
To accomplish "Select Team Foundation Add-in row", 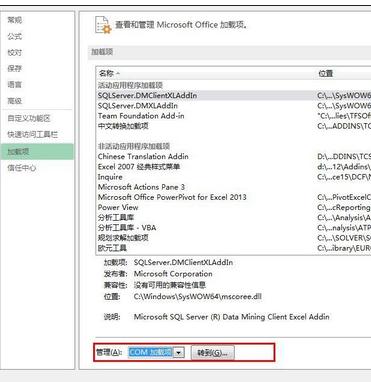I will (233, 116).
